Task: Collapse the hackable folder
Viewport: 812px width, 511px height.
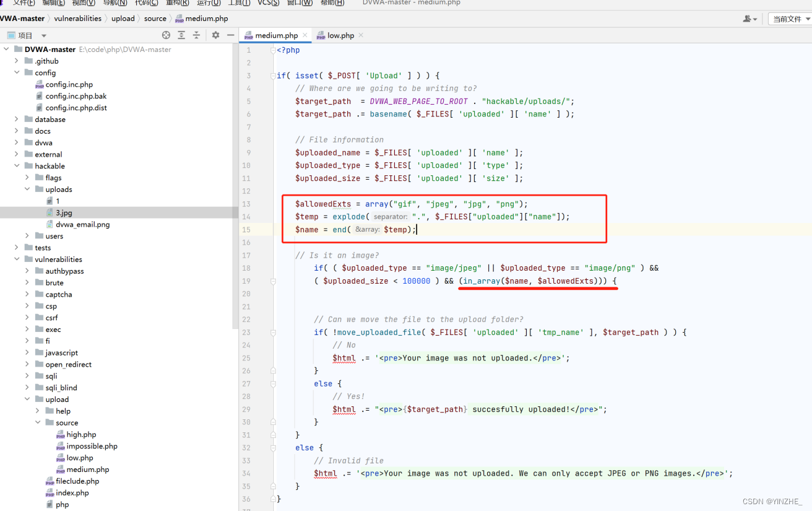Action: [17, 166]
